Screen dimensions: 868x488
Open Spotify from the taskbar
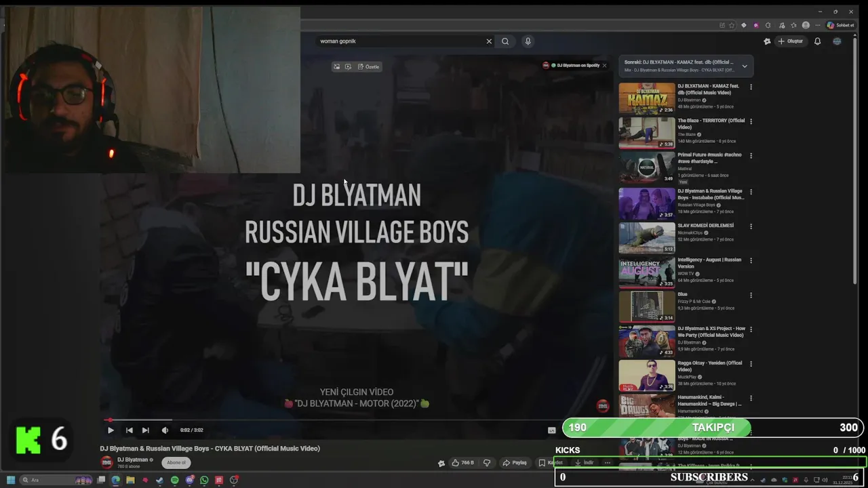175,480
